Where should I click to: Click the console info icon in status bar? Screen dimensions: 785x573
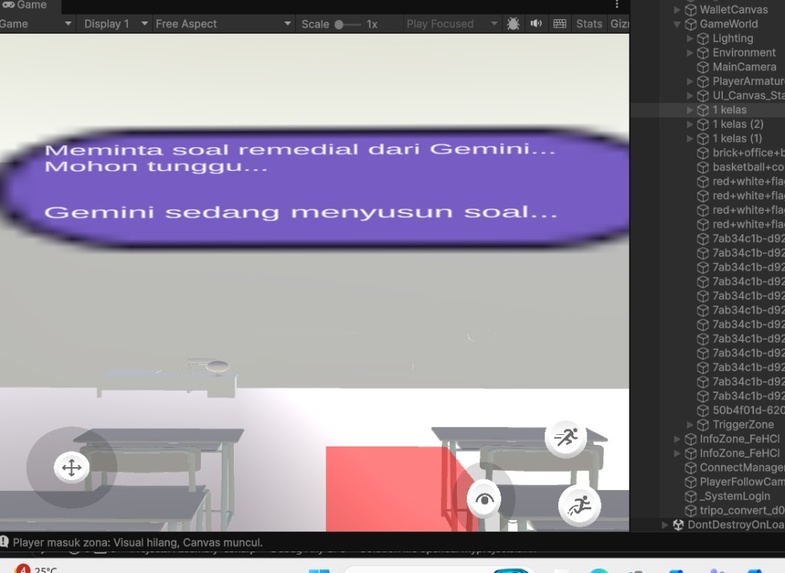point(5,542)
